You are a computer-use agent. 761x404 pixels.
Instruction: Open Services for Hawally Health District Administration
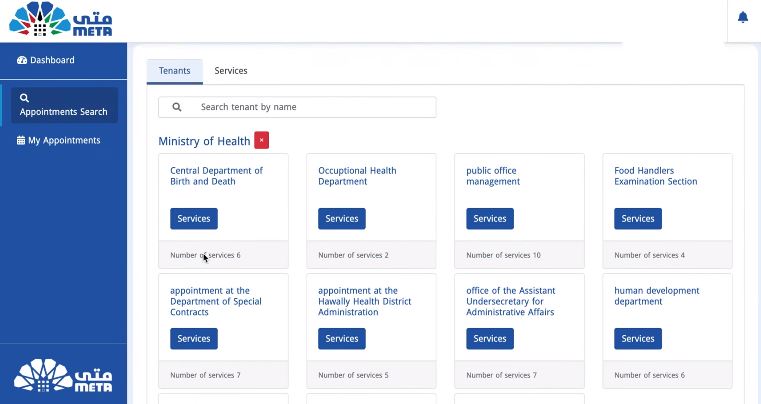[x=342, y=338]
